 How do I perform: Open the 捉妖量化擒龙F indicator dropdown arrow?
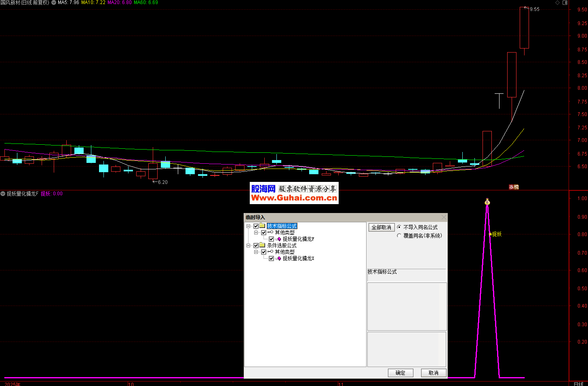pos(3,194)
